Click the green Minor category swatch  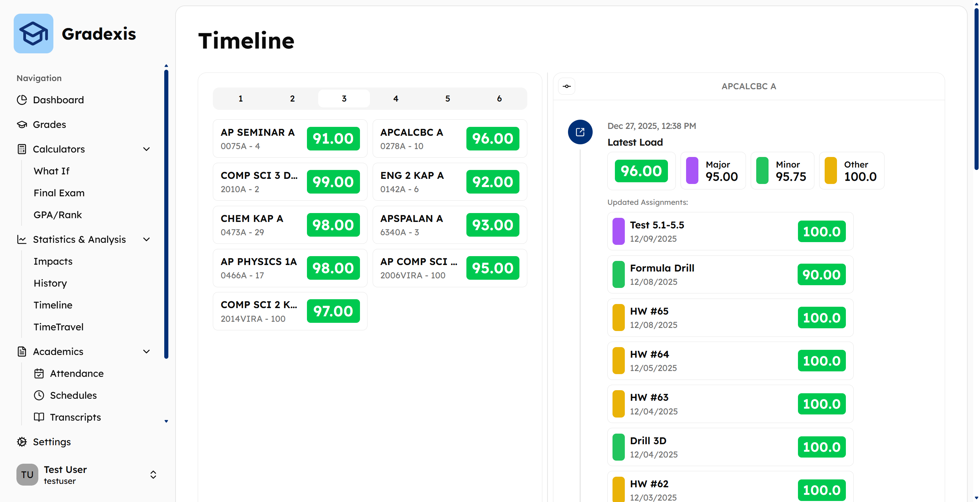[x=762, y=171]
